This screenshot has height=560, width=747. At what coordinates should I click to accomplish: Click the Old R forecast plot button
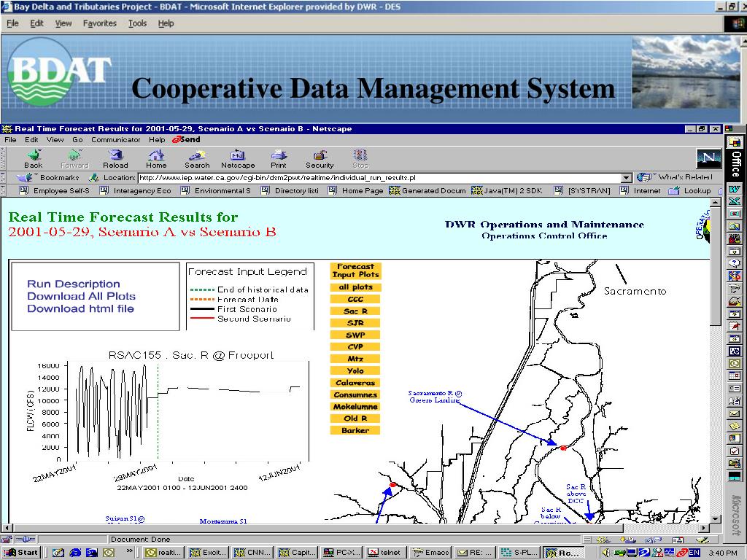(355, 418)
